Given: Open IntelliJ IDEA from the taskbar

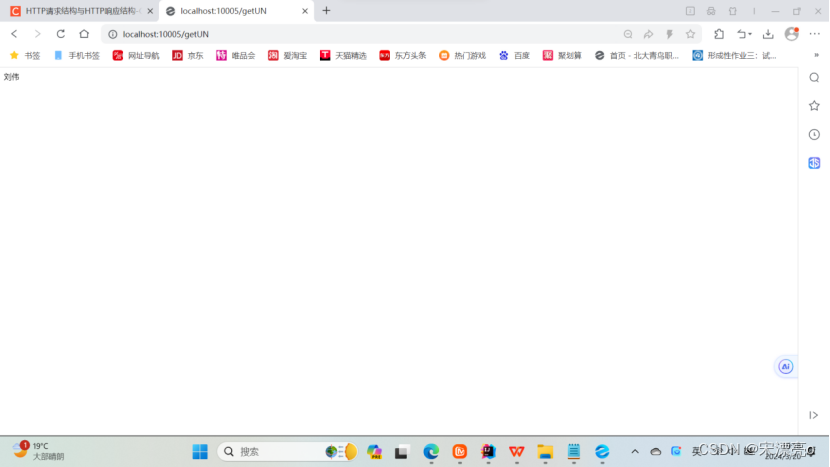Looking at the screenshot, I should (x=488, y=451).
